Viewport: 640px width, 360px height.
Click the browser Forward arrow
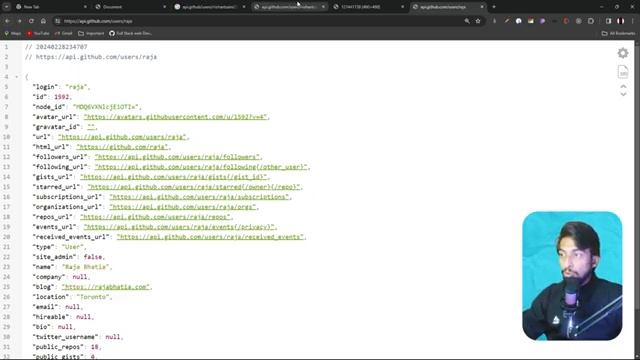19,21
